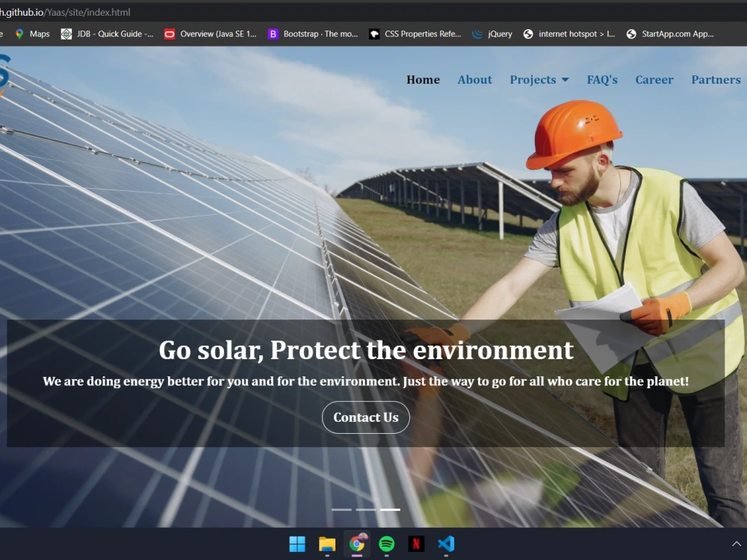Viewport: 747px width, 560px height.
Task: Select the third carousel slide indicator
Action: (390, 509)
